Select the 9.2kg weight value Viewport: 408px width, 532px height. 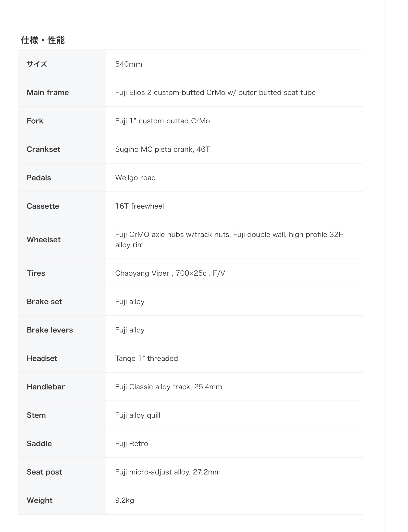125,500
